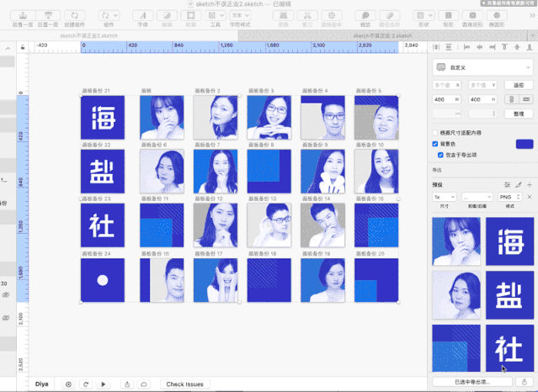
Task: Select the rectangle (矩形) shape tool
Action: (x=448, y=15)
